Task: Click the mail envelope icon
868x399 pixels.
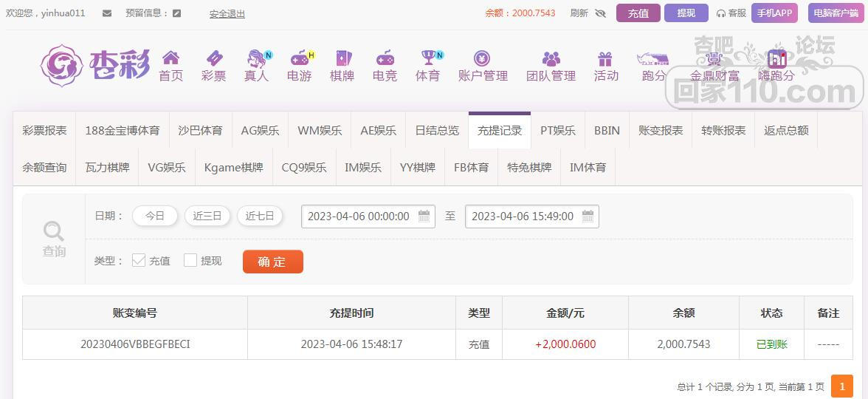Action: 107,13
